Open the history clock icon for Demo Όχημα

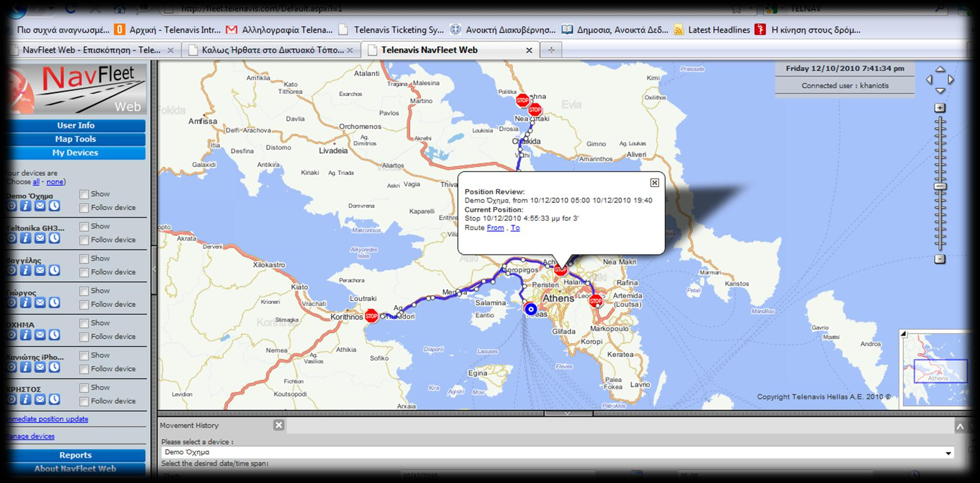[x=54, y=206]
